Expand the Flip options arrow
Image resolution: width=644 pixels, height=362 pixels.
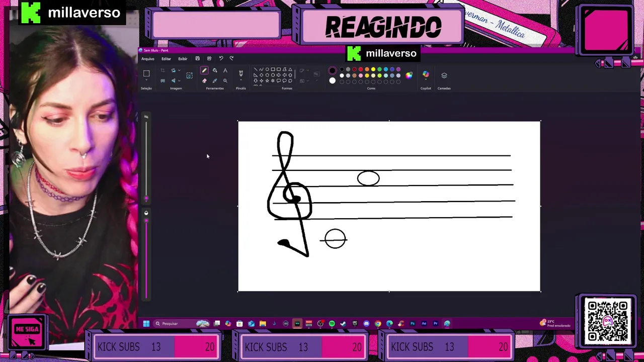pos(179,81)
